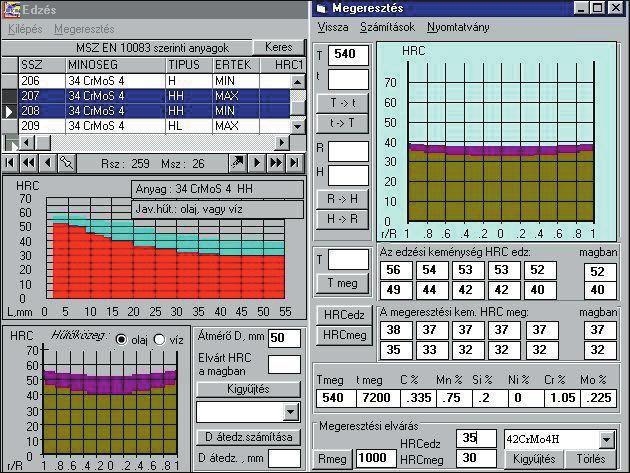Jump forward several records with double-right arrow
Viewport: 630px width, 473px height.
click(x=276, y=163)
